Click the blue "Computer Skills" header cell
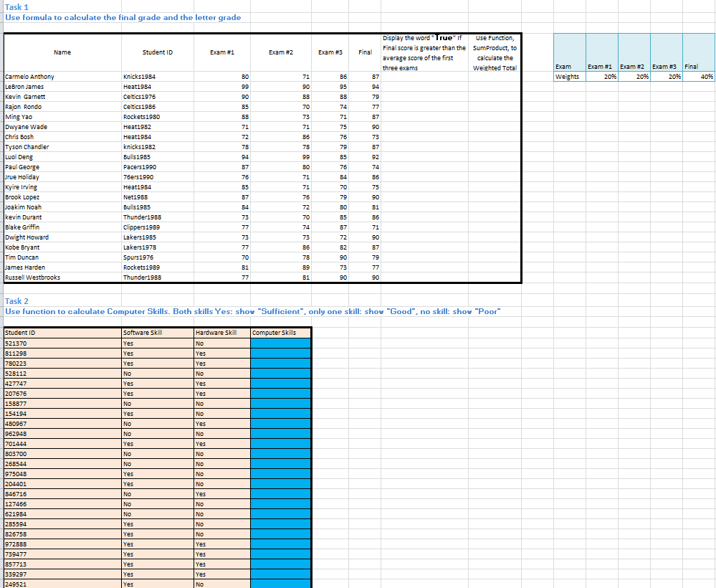716x588 pixels. (278, 333)
